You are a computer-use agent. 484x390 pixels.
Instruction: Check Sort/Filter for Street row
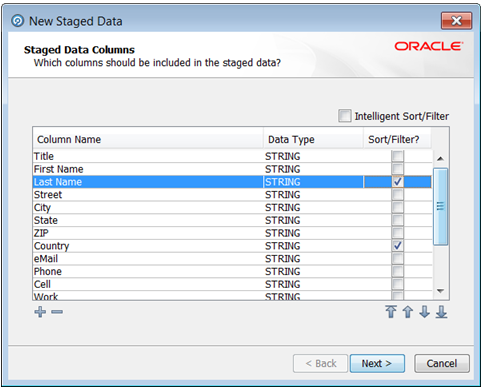point(398,194)
